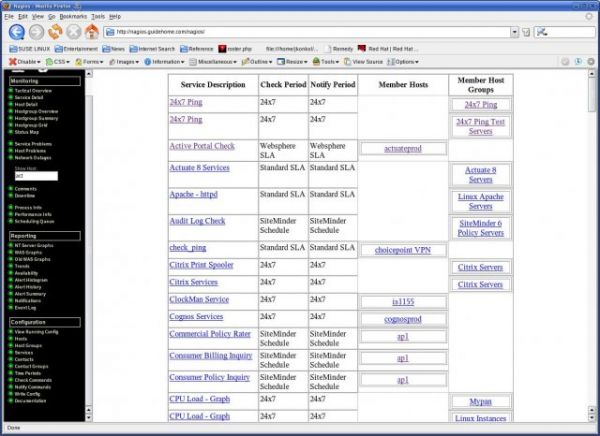Click the URL address bar

coord(300,32)
